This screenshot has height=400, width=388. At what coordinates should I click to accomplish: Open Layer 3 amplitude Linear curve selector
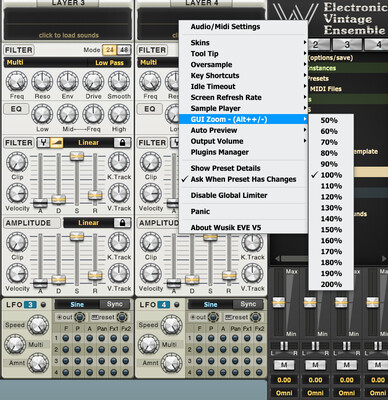coord(88,223)
